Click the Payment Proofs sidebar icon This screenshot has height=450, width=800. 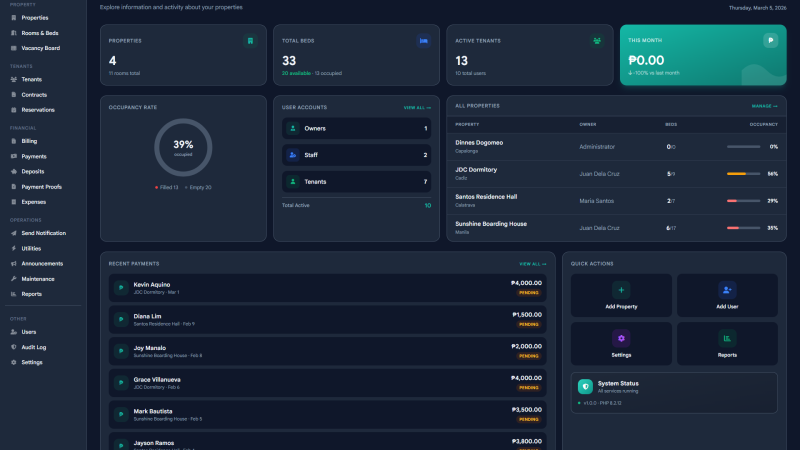(14, 187)
